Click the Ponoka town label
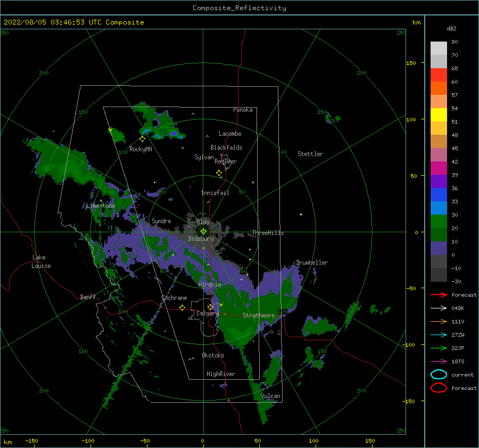 pos(243,110)
